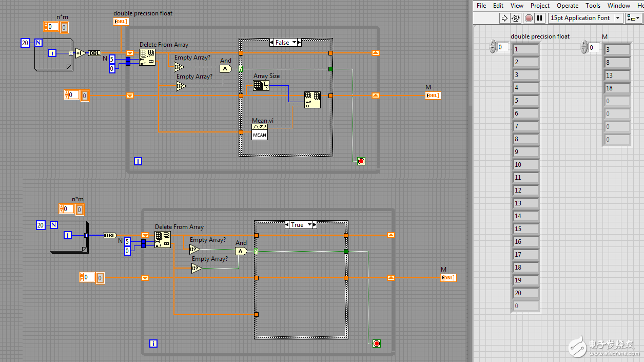Click the case selector terminal on True case
This screenshot has width=644, height=362.
256,251
